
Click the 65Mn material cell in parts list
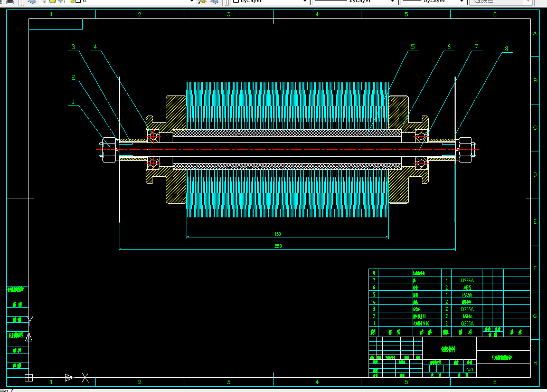(467, 317)
